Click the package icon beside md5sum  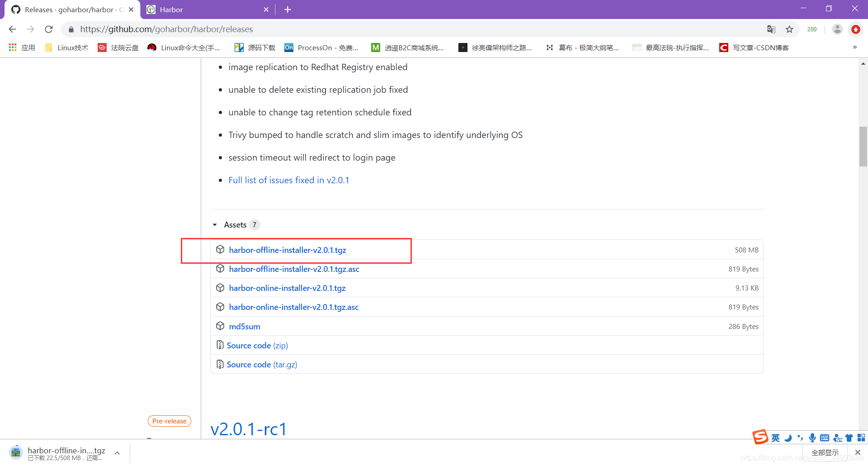tap(220, 326)
